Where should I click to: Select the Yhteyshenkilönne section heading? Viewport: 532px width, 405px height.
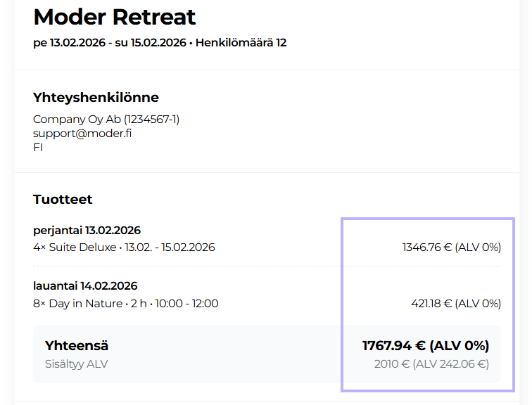click(96, 98)
